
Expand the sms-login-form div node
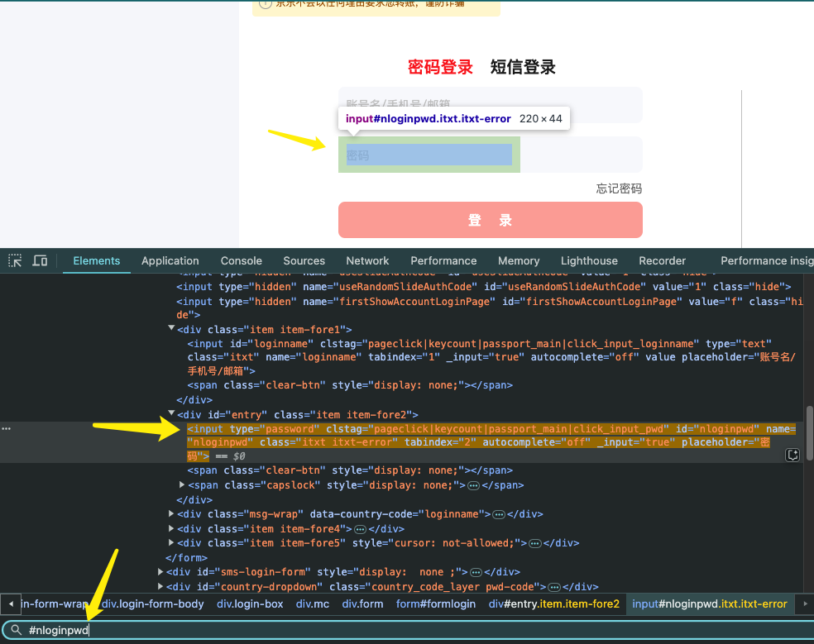click(x=160, y=572)
